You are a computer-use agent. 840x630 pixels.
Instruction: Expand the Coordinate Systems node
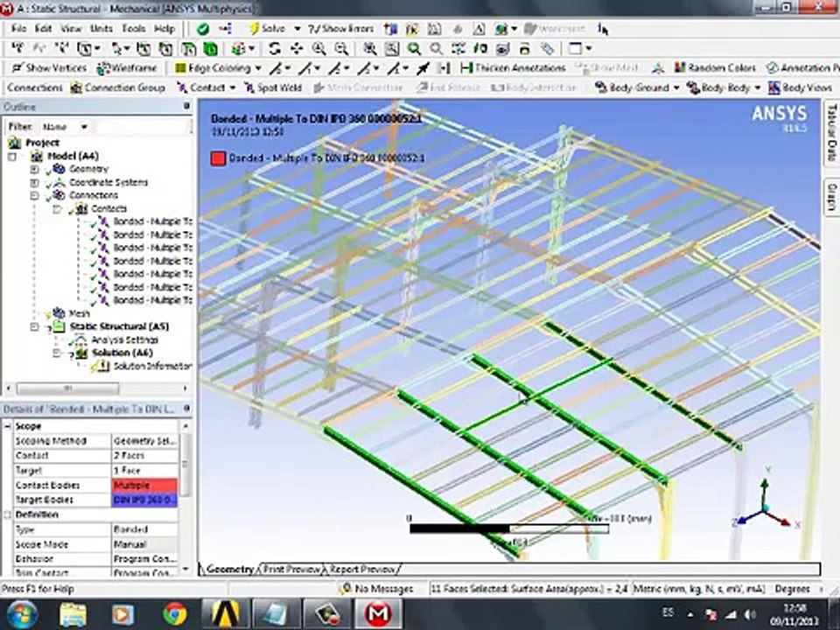click(x=34, y=183)
